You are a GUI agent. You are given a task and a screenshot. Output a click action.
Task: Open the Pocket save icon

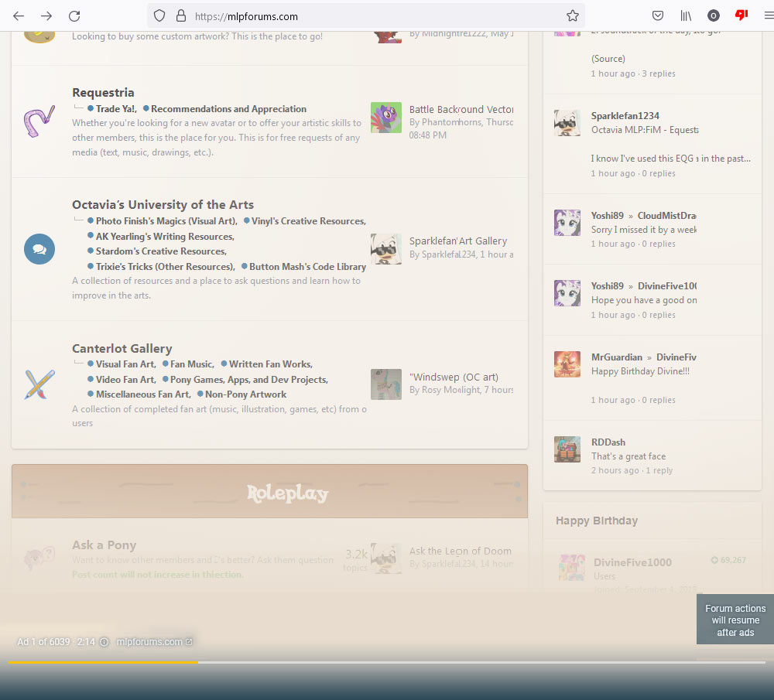point(657,15)
